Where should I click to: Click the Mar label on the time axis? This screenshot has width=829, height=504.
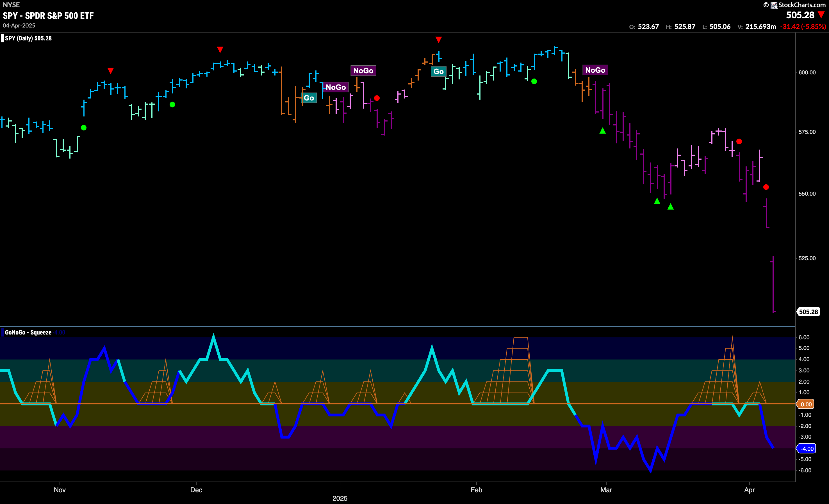click(606, 490)
